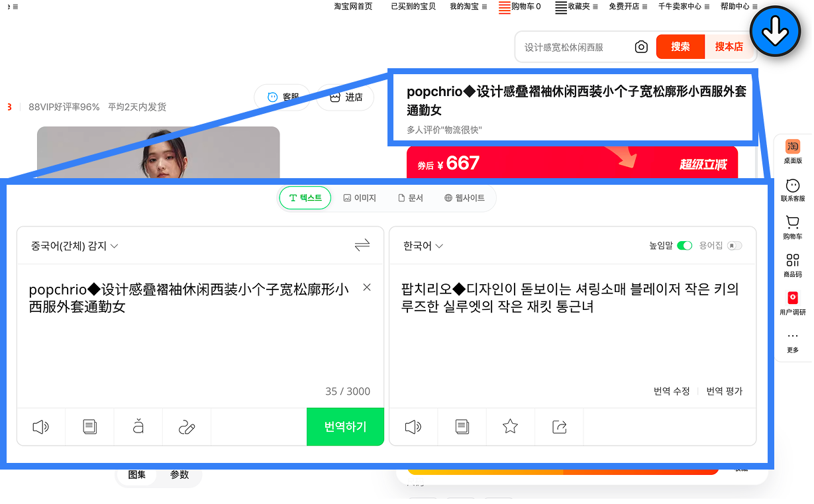The width and height of the screenshot is (814, 504).
Task: Star the translation as favorite
Action: 510,427
